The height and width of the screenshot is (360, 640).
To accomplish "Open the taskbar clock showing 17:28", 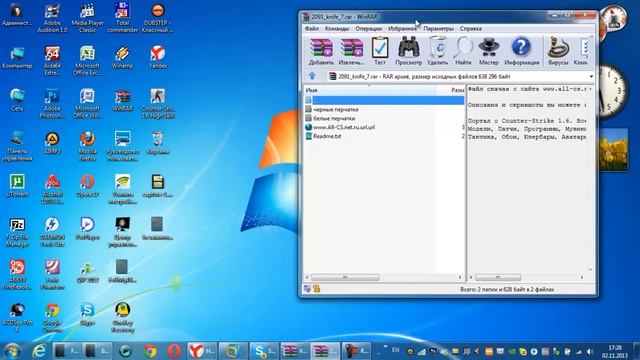I will (x=615, y=351).
